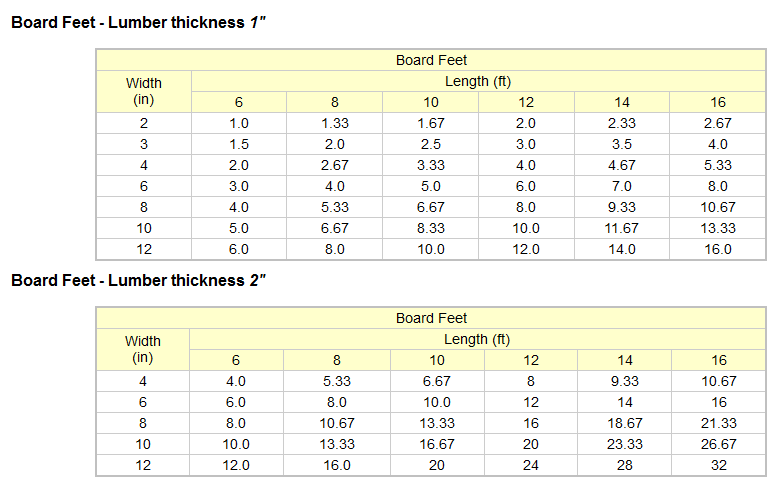Click the 7.0 board feet cell
The width and height of the screenshot is (778, 490).
coord(622,186)
